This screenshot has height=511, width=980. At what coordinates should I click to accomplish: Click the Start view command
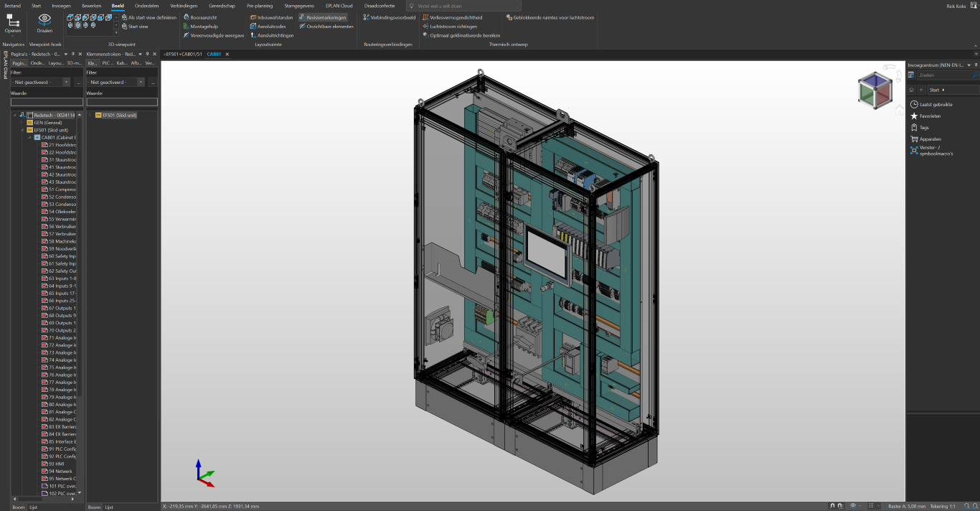[x=134, y=27]
